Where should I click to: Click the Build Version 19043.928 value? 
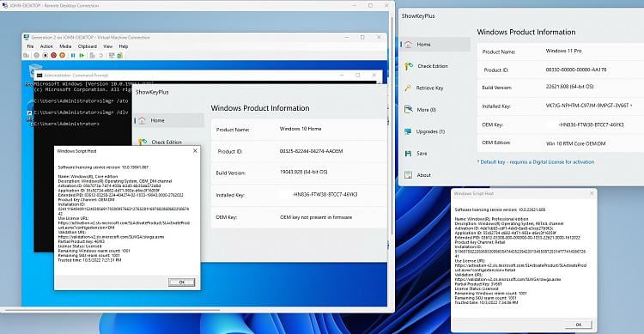(x=303, y=172)
